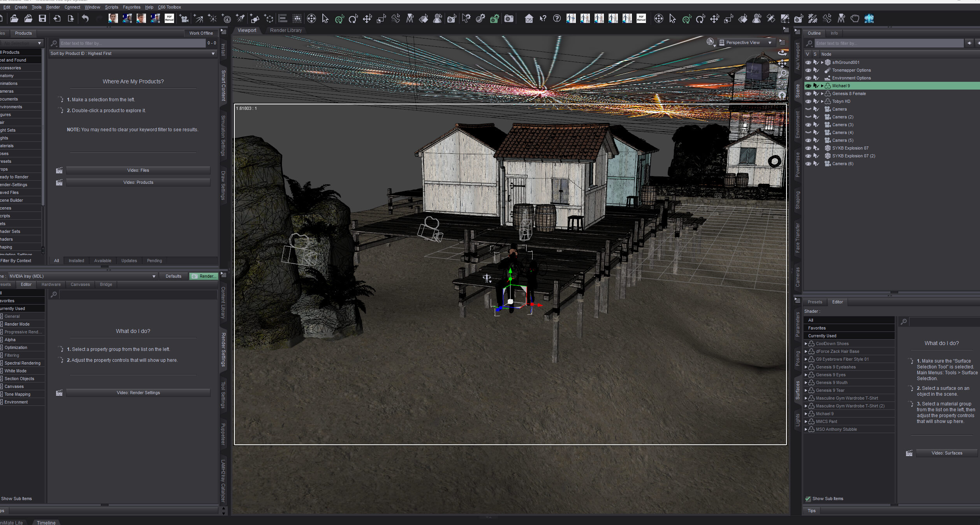980x525 pixels.
Task: Create a new primitive shape icon
Action: coord(255,18)
